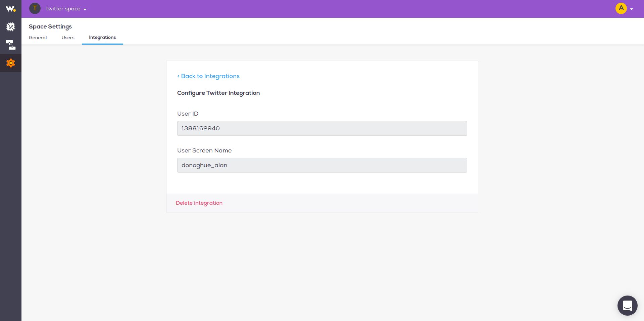Viewport: 644px width, 321px height.
Task: Expand the user account menu arrow
Action: point(632,9)
